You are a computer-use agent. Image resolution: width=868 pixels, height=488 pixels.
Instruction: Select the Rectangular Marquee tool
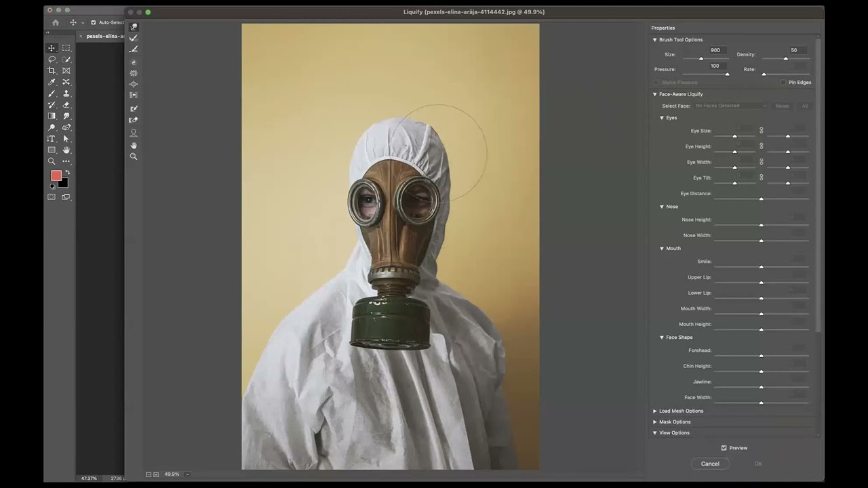[x=66, y=48]
